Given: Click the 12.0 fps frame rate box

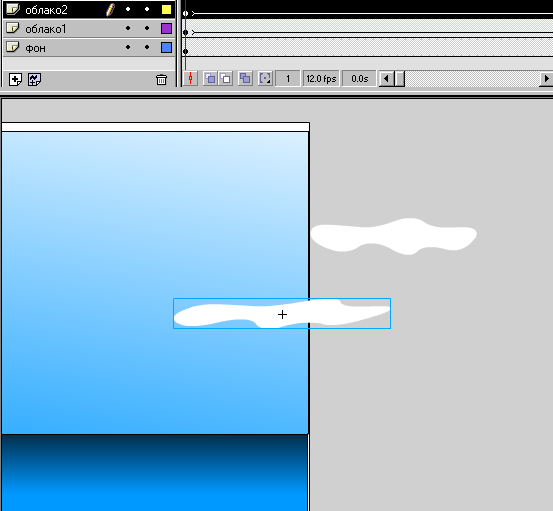Looking at the screenshot, I should (x=321, y=78).
